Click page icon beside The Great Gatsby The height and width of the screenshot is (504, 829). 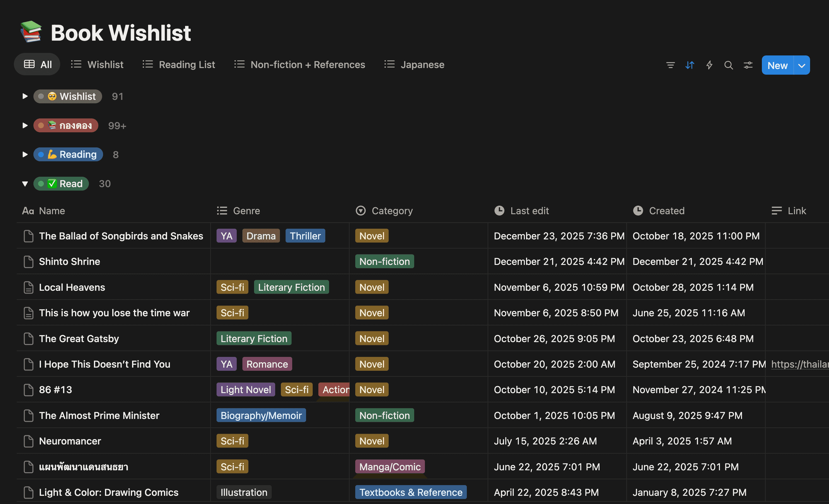29,339
